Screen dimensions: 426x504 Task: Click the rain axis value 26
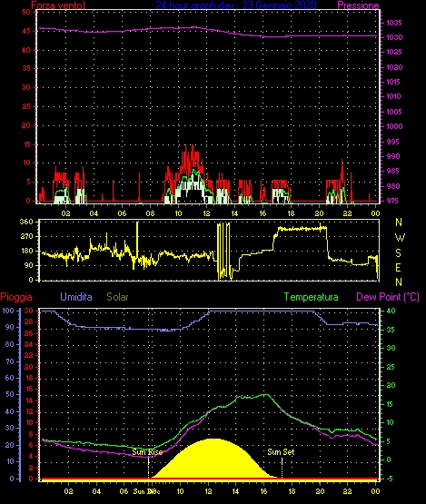(29, 333)
